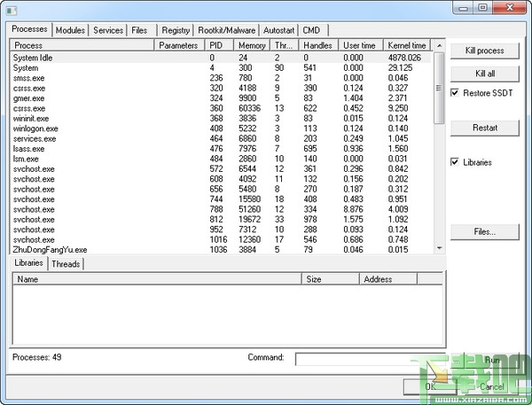The image size is (532, 405).
Task: Sort by the Parameters column header
Action: (x=179, y=45)
